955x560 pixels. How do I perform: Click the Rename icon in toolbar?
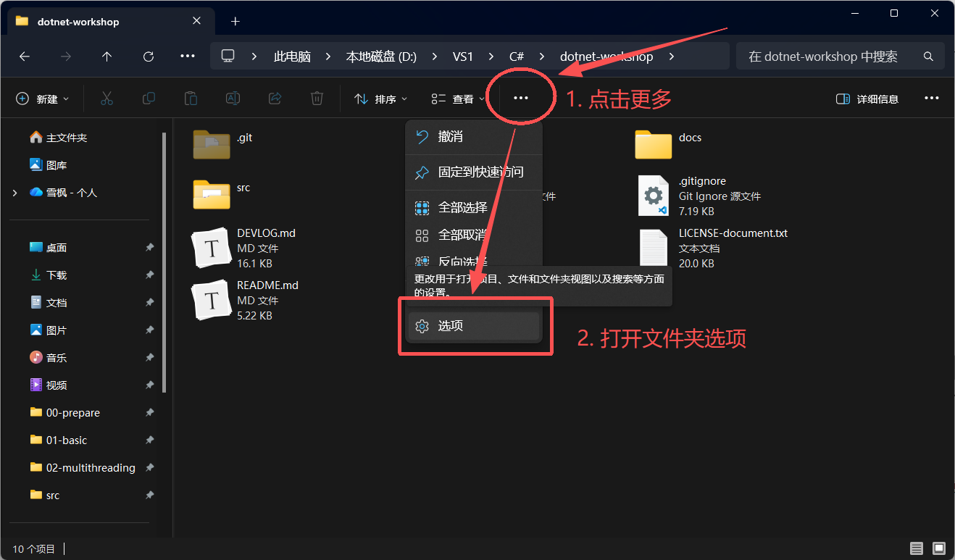pyautogui.click(x=233, y=99)
